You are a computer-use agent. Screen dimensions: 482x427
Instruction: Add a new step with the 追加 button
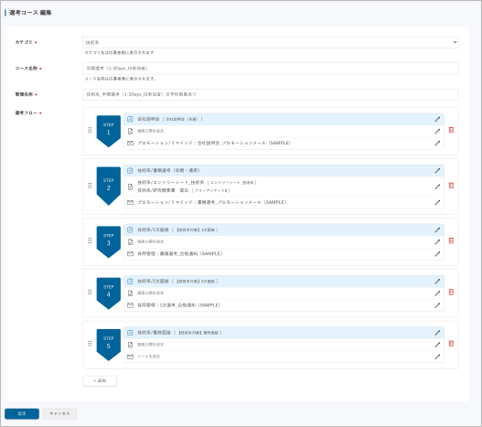pos(100,381)
